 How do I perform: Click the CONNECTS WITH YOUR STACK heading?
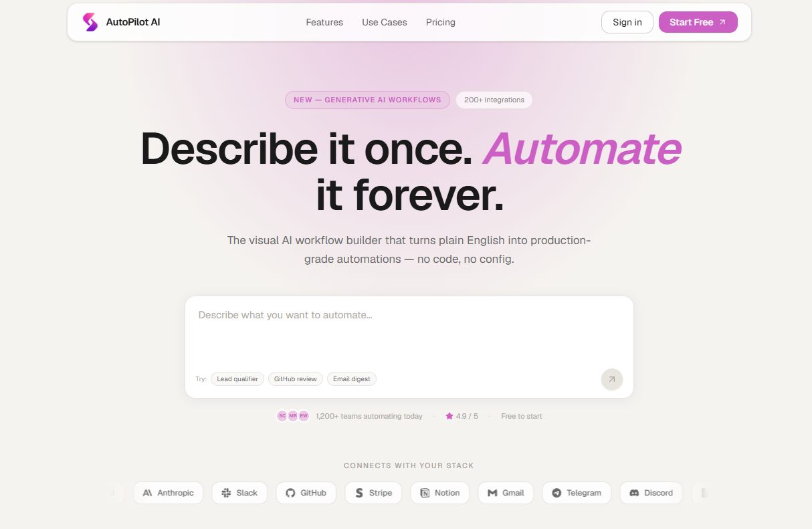pos(409,465)
